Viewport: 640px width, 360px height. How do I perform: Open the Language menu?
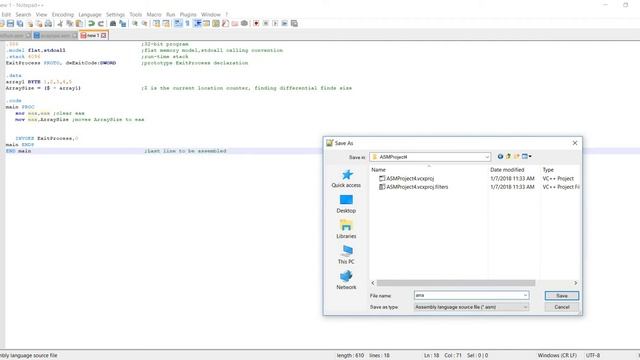90,15
